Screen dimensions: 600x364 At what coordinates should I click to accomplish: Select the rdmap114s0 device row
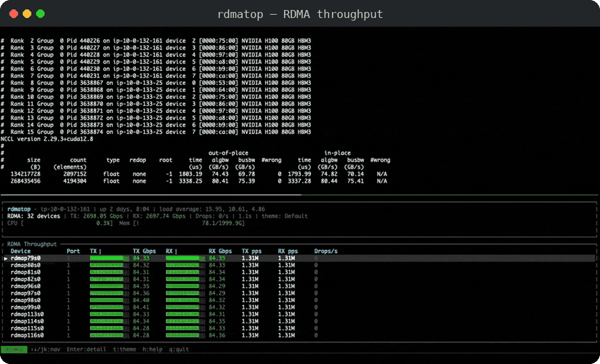(x=299, y=321)
